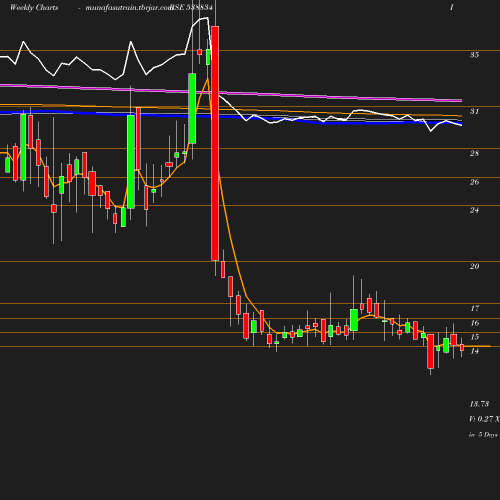This screenshot has height=500, width=500.
Task: Click the 20 price axis label
Action: [x=475, y=266]
